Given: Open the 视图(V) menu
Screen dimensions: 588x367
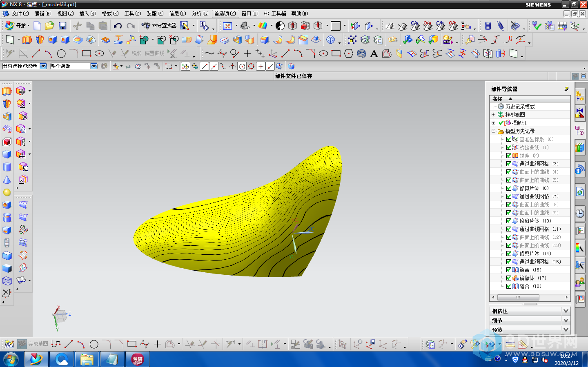Looking at the screenshot, I should [x=65, y=13].
